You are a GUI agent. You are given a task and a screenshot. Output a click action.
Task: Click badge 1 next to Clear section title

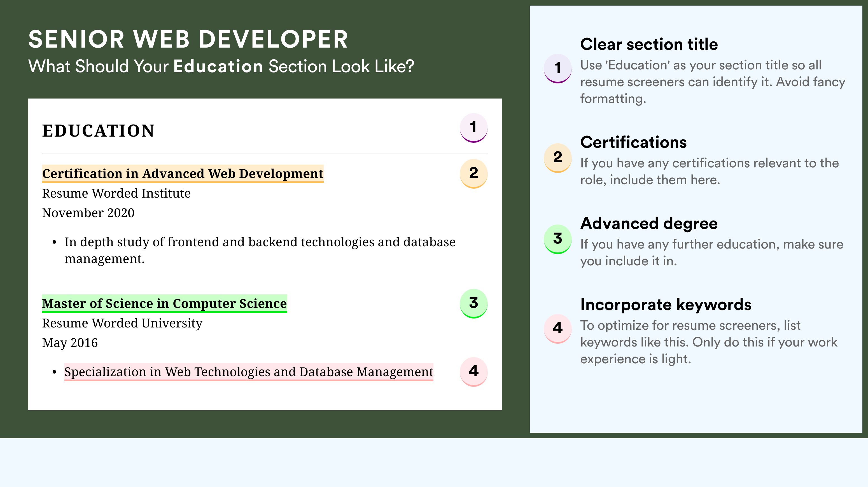557,68
